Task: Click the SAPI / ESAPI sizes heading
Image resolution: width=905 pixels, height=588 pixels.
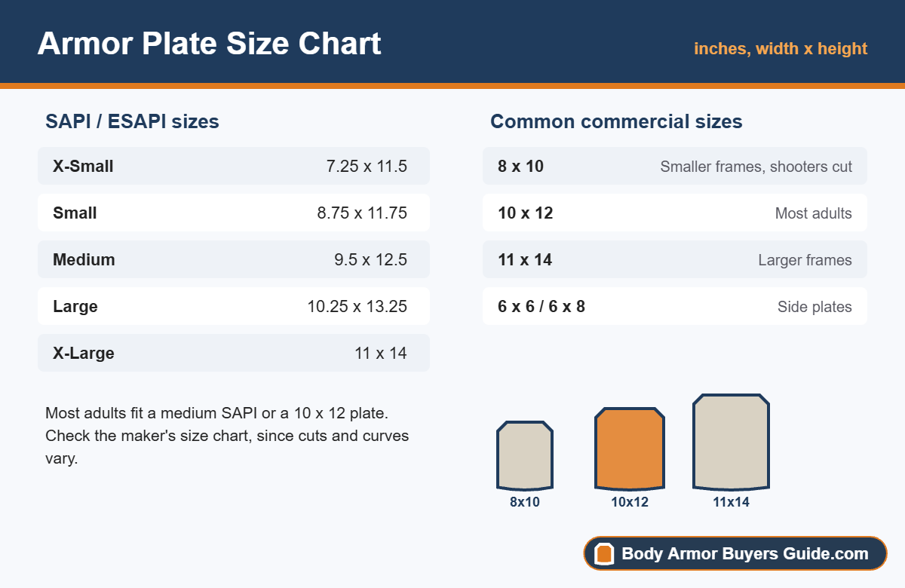Action: tap(132, 121)
